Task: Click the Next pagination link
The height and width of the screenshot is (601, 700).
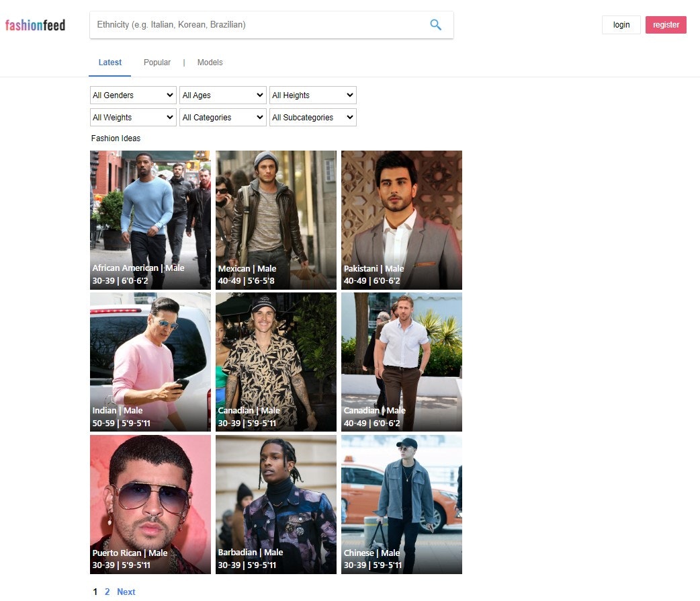Action: (126, 592)
